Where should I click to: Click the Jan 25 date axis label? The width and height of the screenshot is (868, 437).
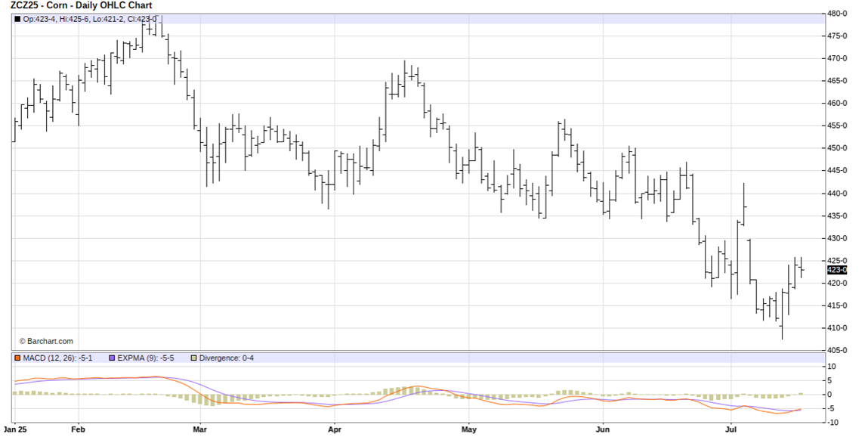click(x=15, y=429)
